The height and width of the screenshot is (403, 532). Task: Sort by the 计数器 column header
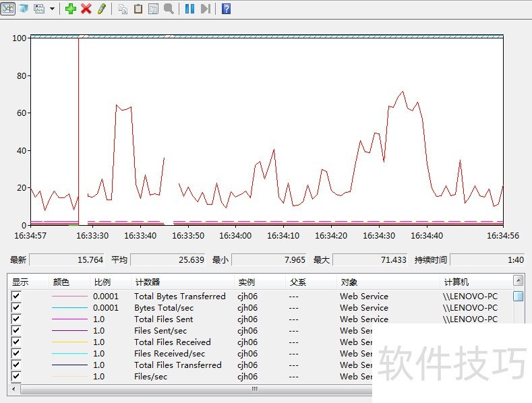click(183, 282)
